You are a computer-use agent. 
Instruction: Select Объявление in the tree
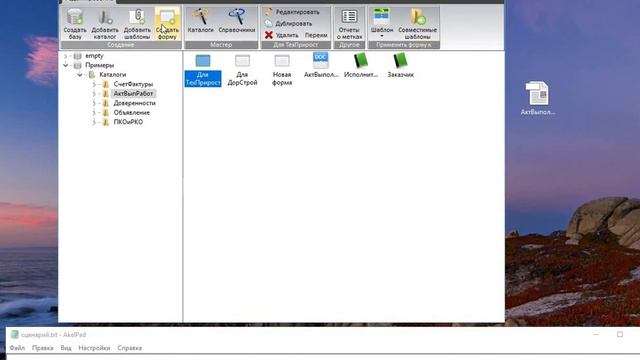click(132, 112)
